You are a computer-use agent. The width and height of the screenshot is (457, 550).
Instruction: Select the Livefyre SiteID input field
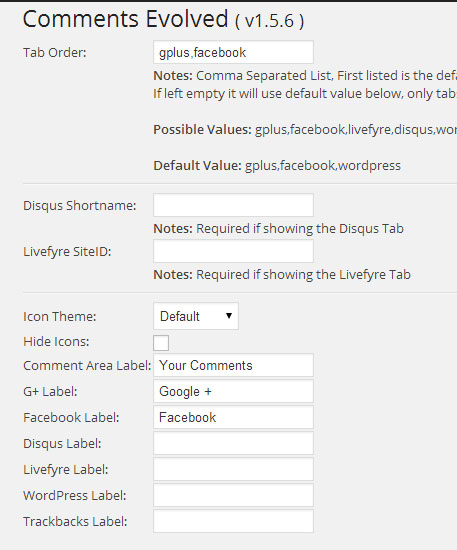coord(233,251)
